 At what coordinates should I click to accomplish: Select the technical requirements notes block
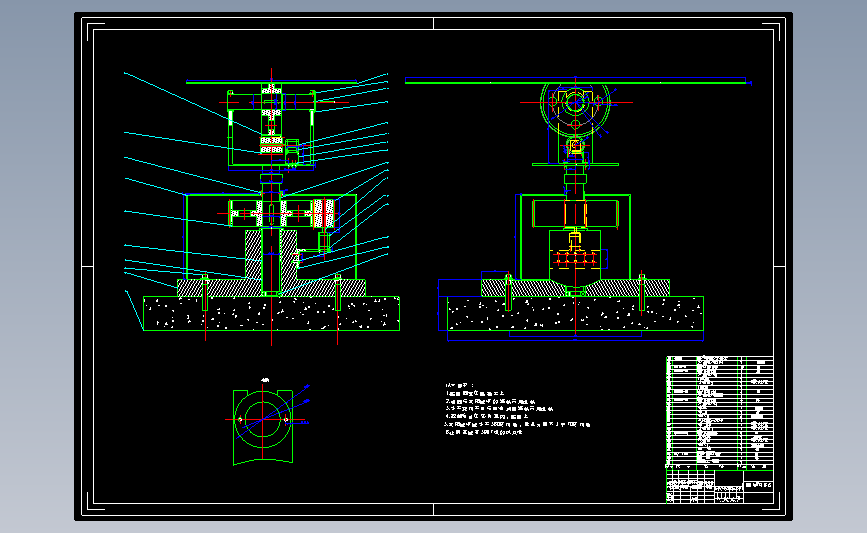pyautogui.click(x=517, y=409)
